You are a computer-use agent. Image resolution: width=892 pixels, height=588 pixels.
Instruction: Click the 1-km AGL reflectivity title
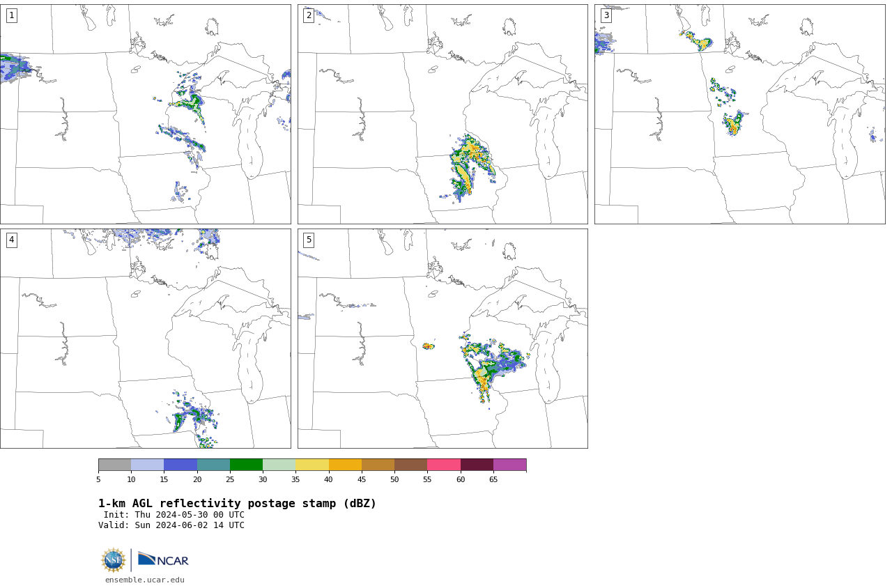(237, 504)
